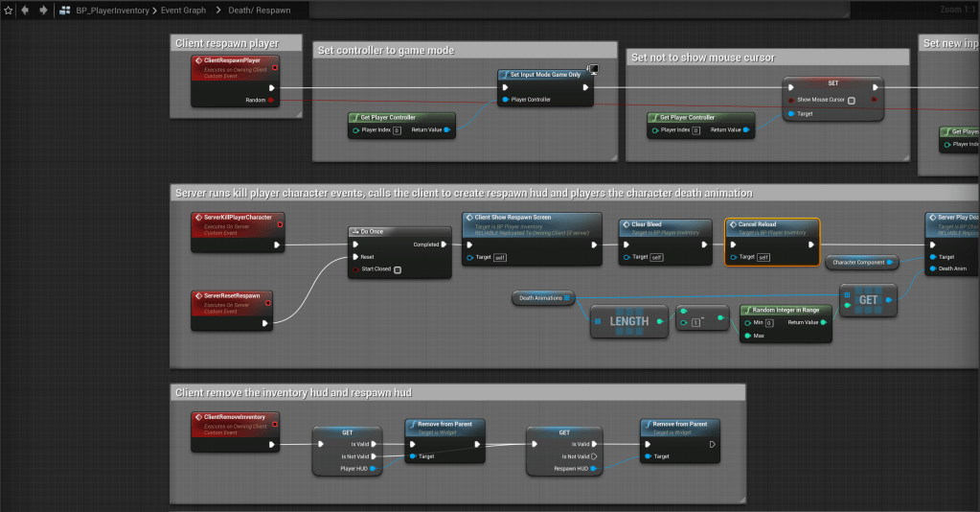Click Cancel Reload exec output pin

tap(811, 244)
